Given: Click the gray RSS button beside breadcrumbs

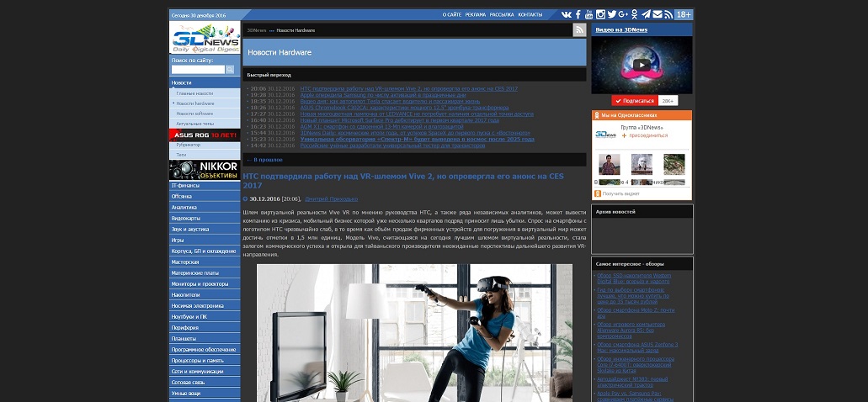Looking at the screenshot, I should [579, 30].
